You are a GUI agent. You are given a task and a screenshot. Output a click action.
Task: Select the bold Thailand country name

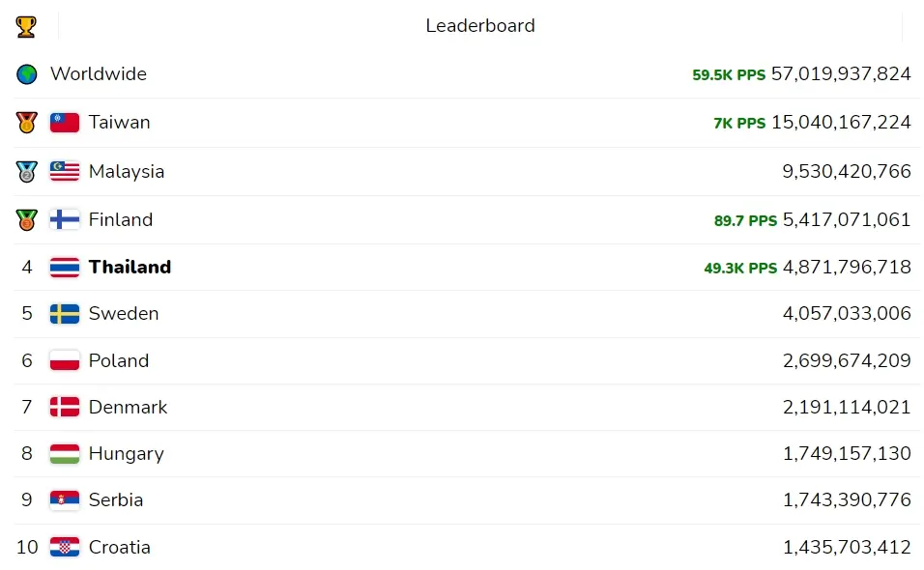point(130,268)
